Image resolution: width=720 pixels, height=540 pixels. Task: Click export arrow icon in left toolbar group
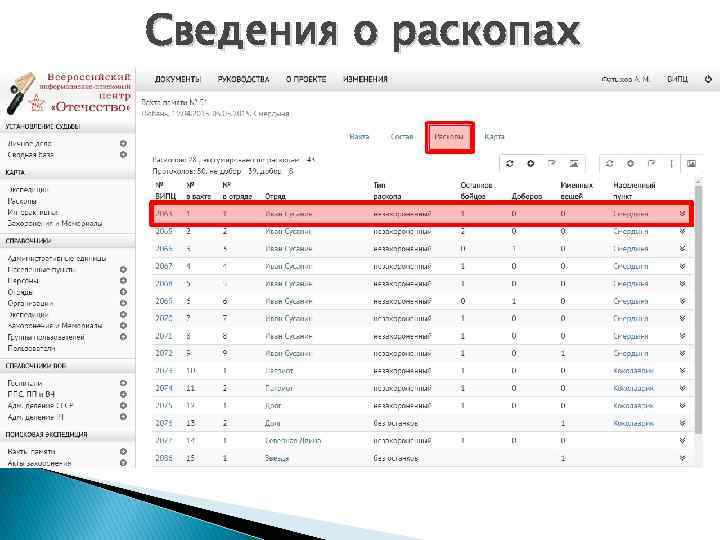(x=552, y=163)
